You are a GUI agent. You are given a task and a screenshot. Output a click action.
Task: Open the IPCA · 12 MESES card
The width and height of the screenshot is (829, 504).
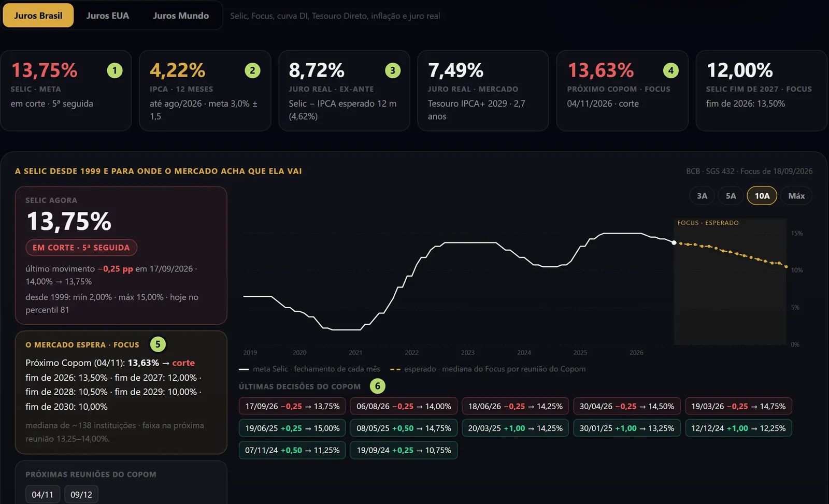pyautogui.click(x=205, y=91)
